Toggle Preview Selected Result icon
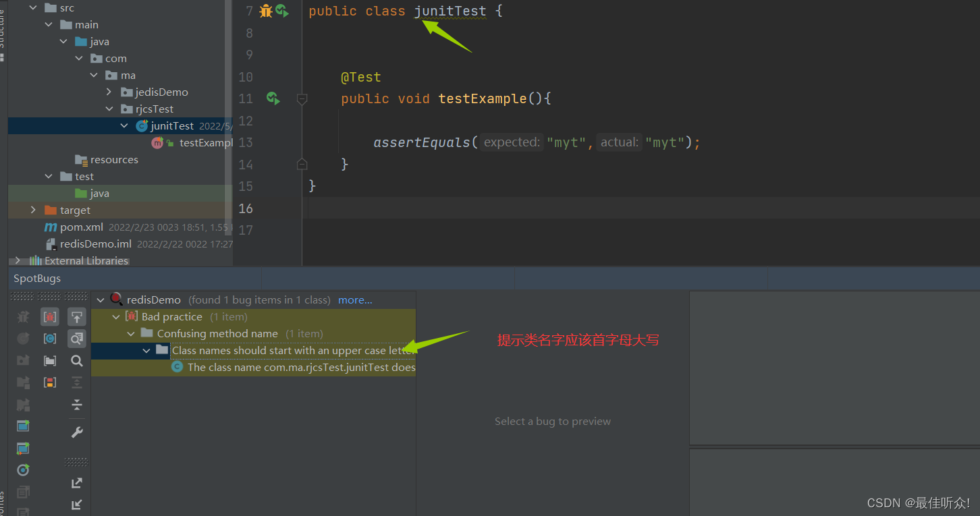 point(77,339)
